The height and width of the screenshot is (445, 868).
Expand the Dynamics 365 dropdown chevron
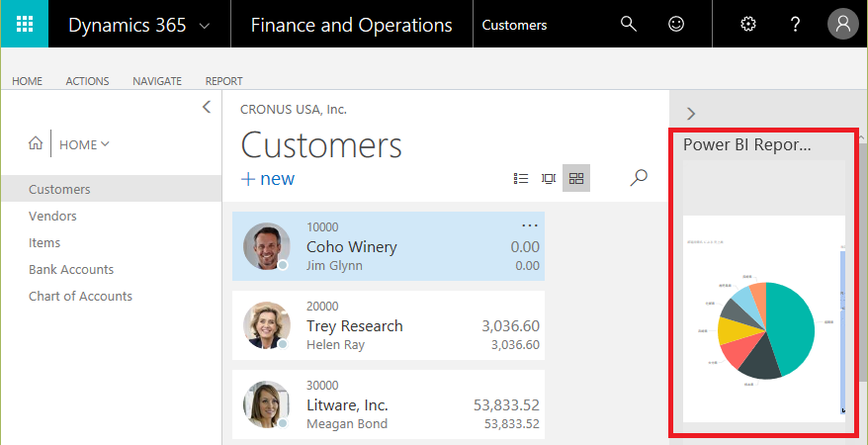point(205,26)
